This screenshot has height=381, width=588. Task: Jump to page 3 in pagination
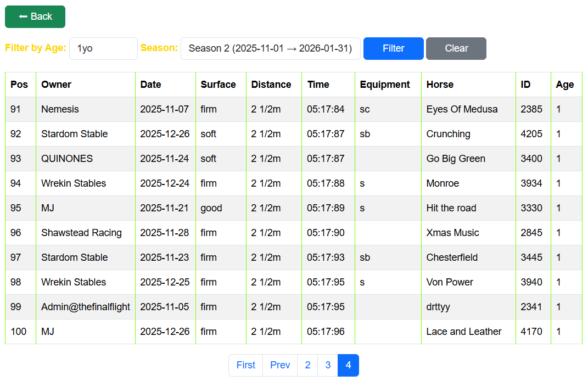[x=328, y=365]
